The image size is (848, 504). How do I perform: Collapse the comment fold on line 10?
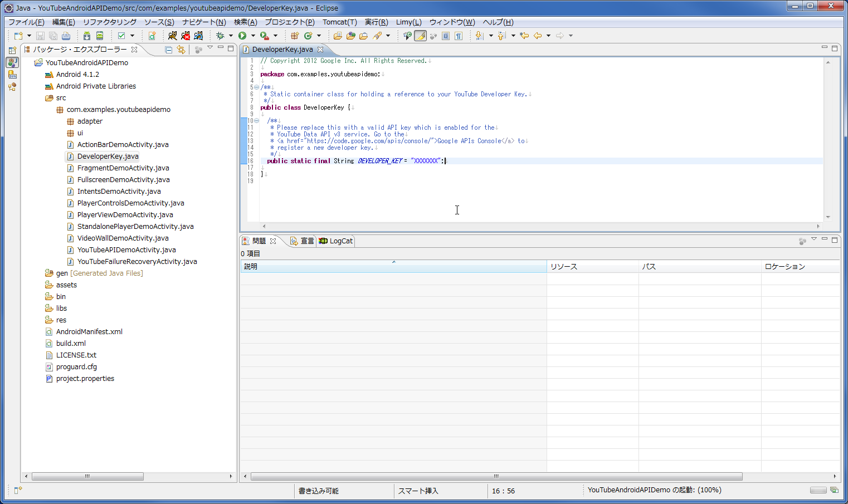tap(256, 121)
